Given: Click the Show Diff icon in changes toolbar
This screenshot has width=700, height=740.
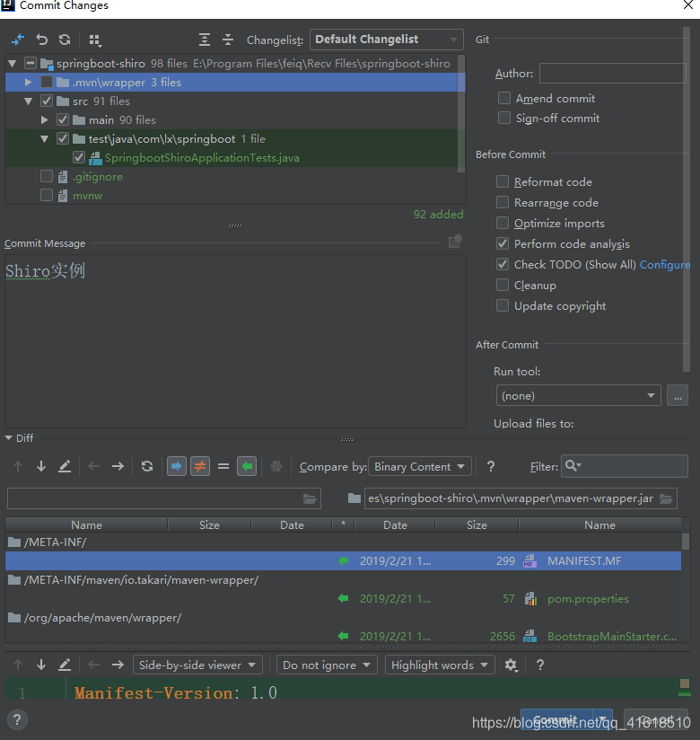Looking at the screenshot, I should click(x=18, y=40).
